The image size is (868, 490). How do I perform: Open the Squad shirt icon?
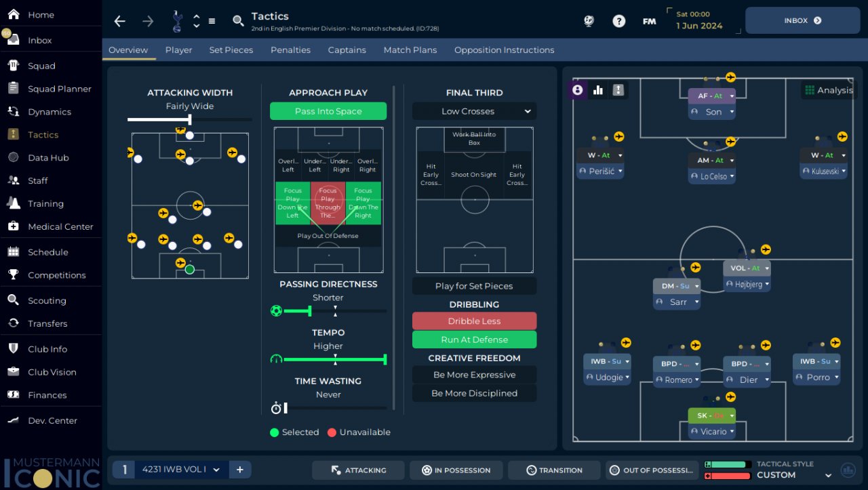(13, 66)
